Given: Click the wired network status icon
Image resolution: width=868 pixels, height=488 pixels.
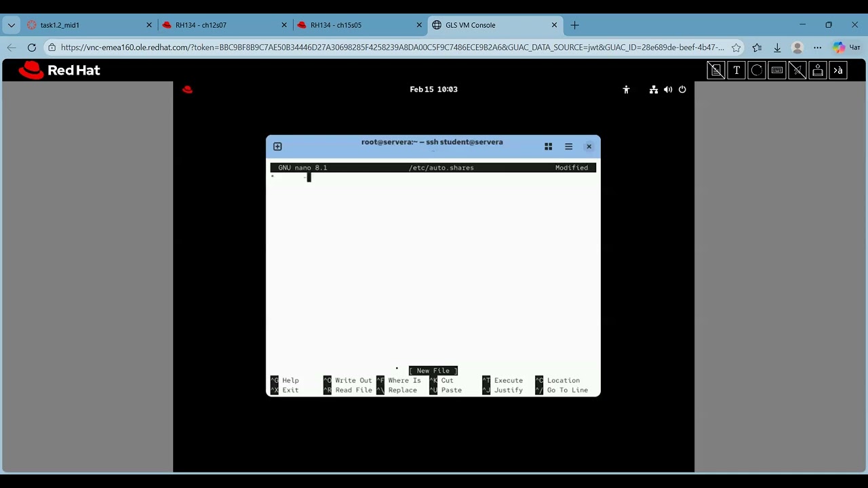Looking at the screenshot, I should [654, 89].
